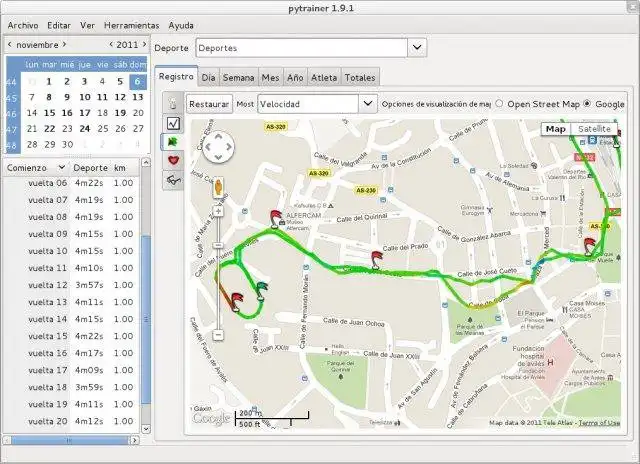Open the record summary view icon
Screen dimensions: 640x464
point(173,103)
